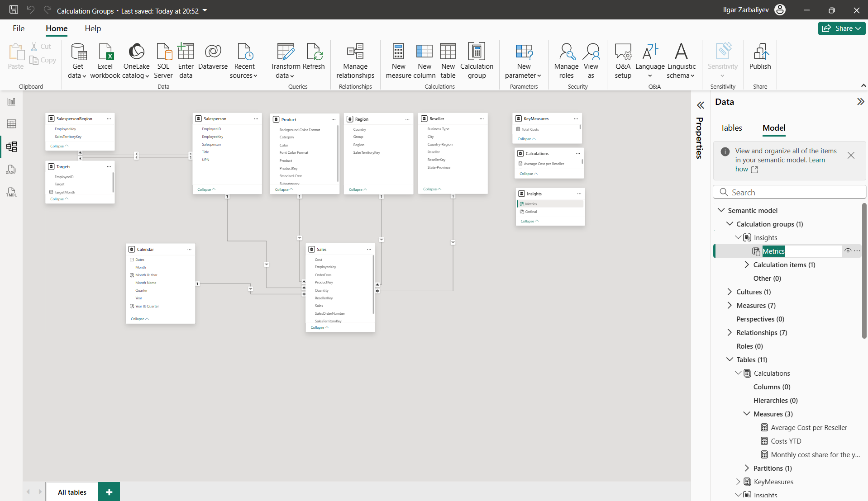Add a New column
868x501 pixels.
(x=424, y=61)
